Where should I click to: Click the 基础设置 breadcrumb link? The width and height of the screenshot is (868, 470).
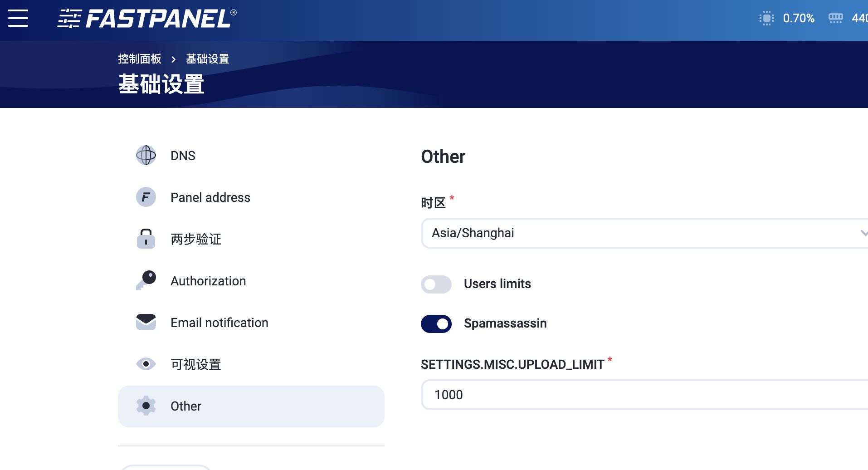pyautogui.click(x=208, y=59)
